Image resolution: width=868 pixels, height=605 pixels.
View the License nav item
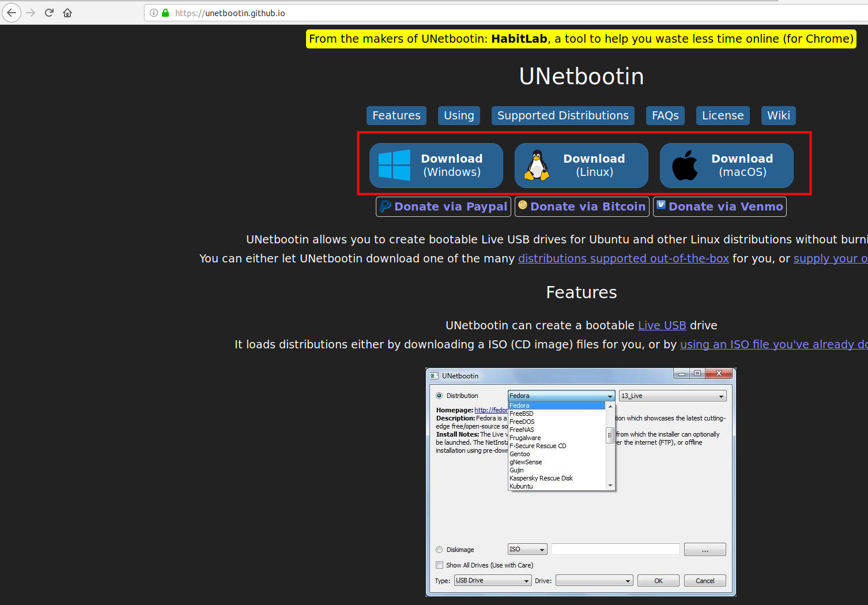723,115
